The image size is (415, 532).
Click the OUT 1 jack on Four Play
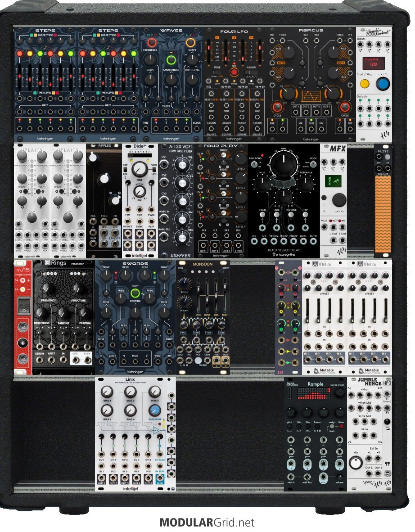pos(203,246)
